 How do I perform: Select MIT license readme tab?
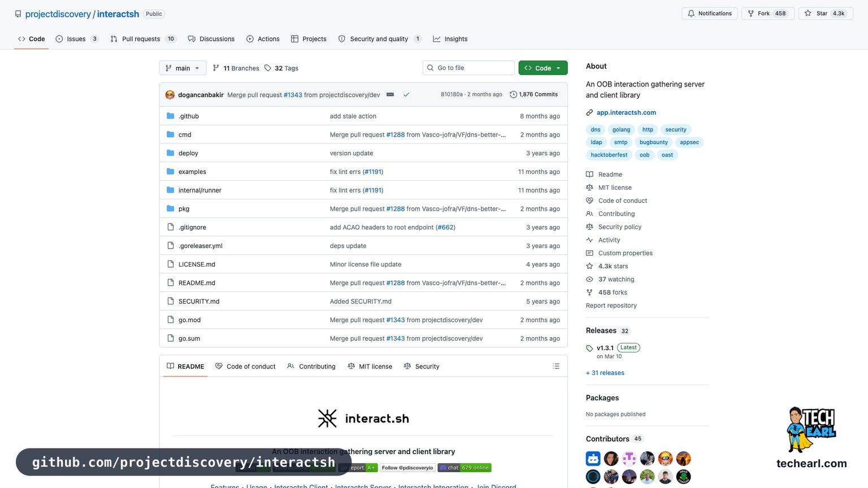click(370, 366)
